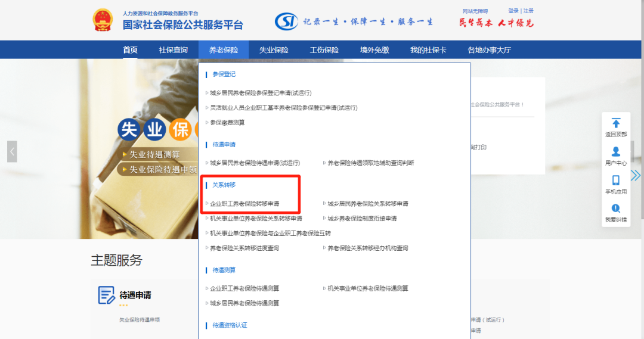The height and width of the screenshot is (339, 644).
Task: Open 各地办事大厅 in the navigation bar
Action: point(489,50)
